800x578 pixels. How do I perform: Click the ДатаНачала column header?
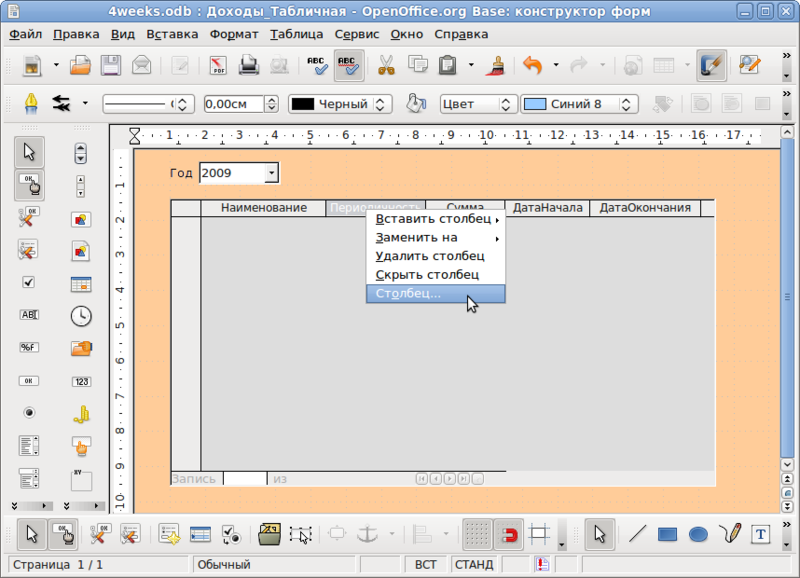[x=547, y=208]
